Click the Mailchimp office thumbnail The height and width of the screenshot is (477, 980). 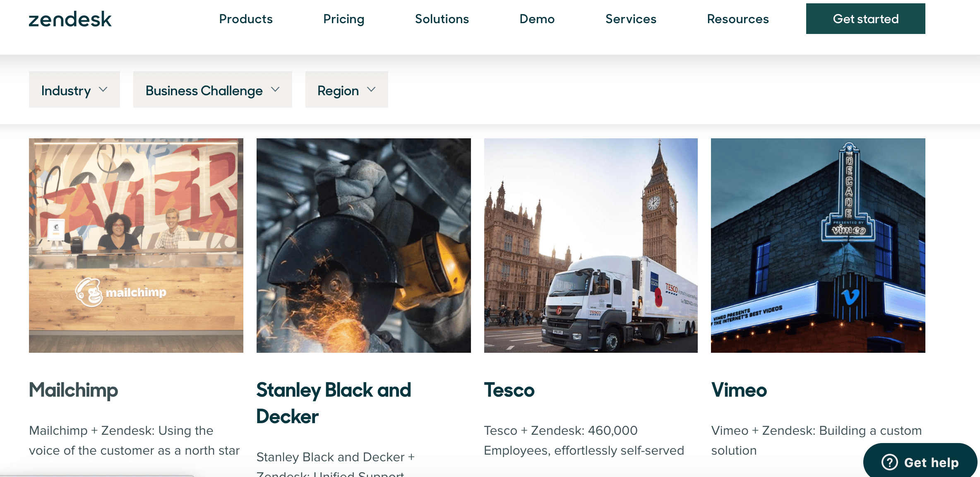(x=136, y=245)
